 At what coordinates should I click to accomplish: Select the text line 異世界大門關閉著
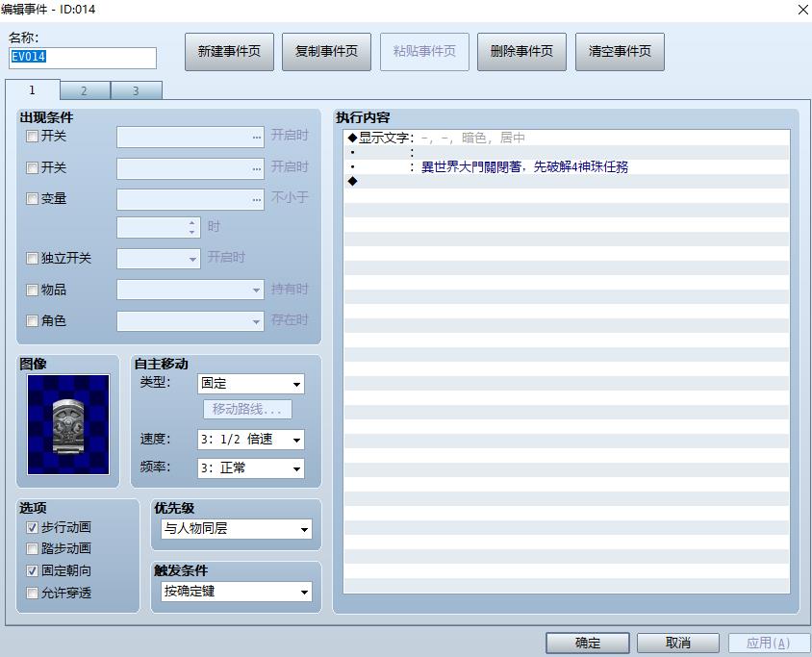(x=567, y=166)
